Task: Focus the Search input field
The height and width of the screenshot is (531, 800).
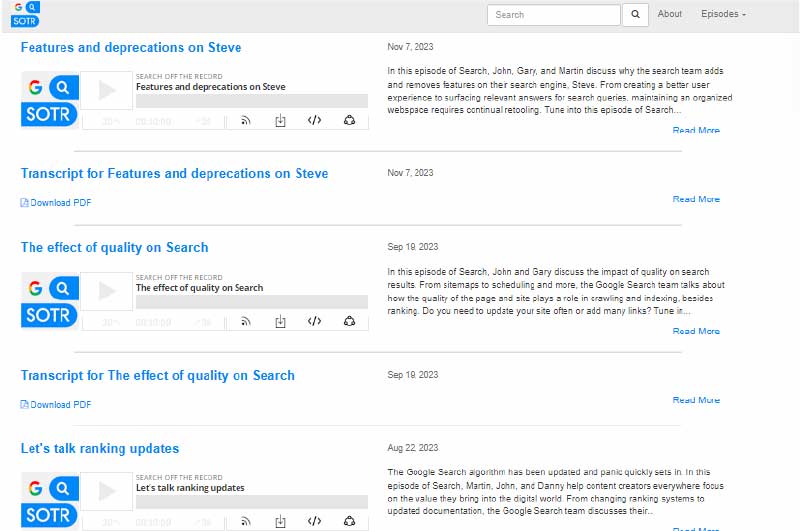Action: (554, 15)
